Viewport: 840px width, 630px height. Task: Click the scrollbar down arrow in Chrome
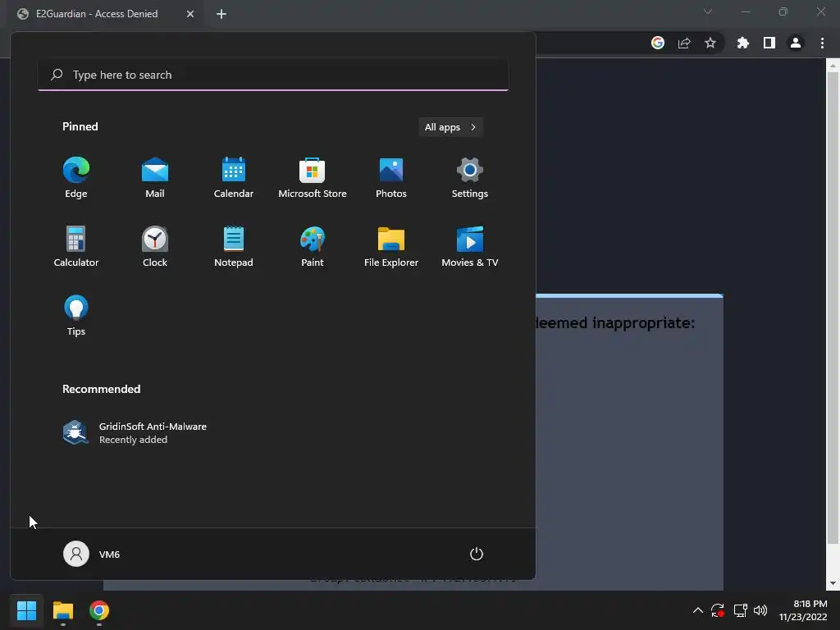pyautogui.click(x=833, y=583)
